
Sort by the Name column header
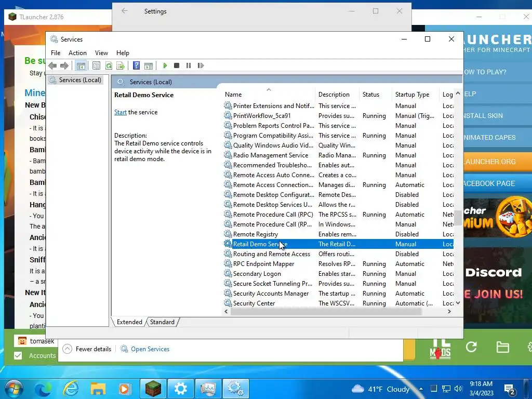coord(269,95)
